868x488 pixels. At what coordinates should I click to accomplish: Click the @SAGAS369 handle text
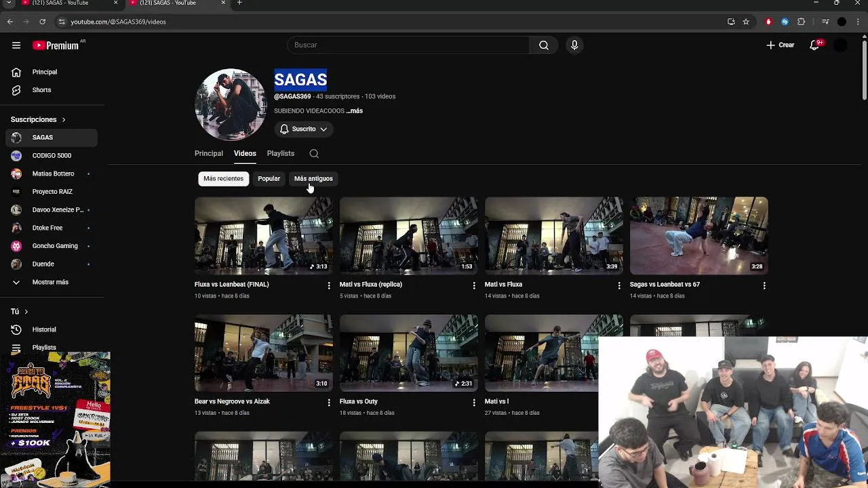(x=292, y=96)
